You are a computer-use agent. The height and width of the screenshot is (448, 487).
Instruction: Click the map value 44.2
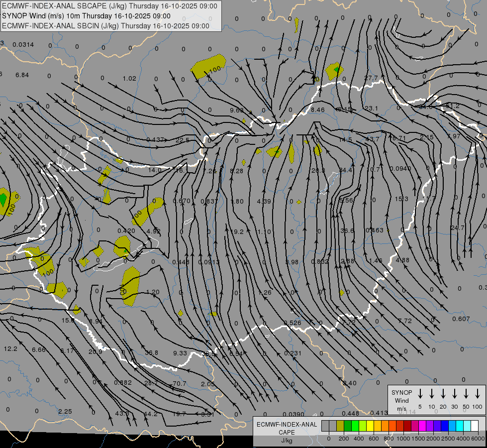pos(151,414)
